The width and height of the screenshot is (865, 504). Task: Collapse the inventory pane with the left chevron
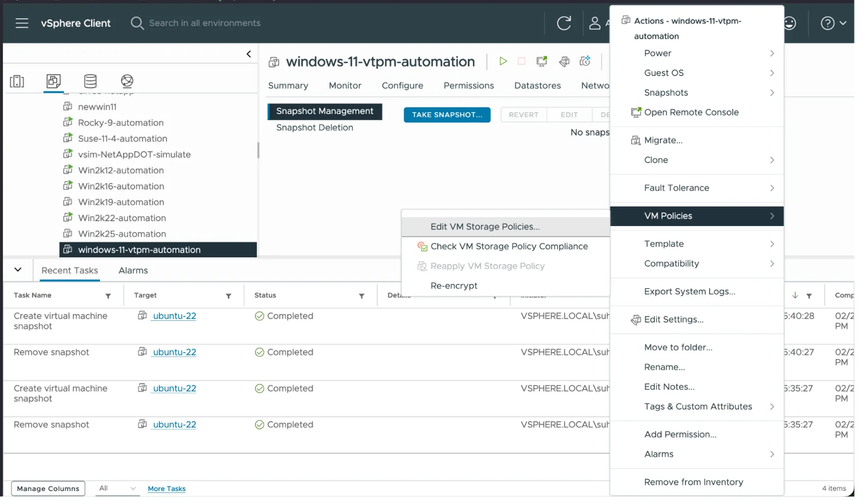click(x=249, y=53)
